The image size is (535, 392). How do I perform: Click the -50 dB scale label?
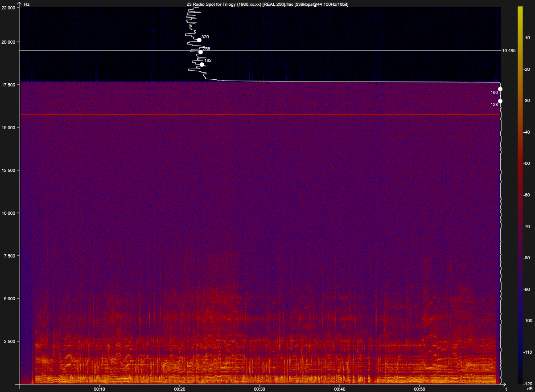527,163
